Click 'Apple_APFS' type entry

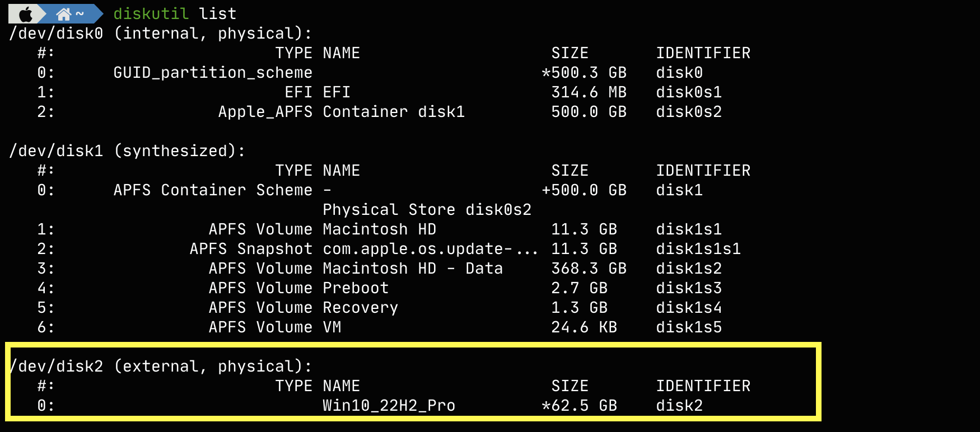pos(265,112)
